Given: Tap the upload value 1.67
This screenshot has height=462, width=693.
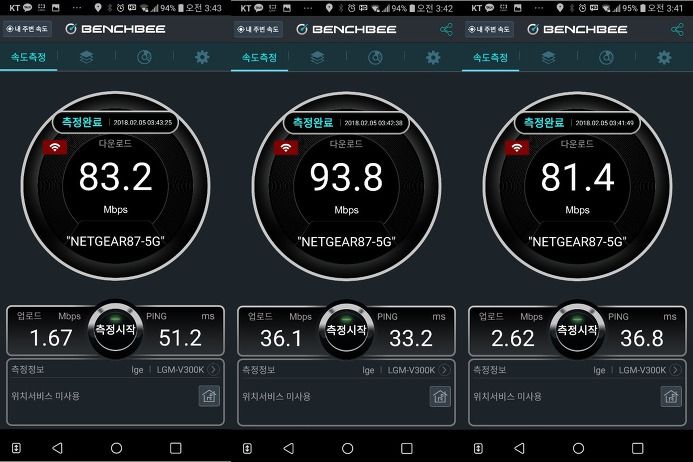Looking at the screenshot, I should pyautogui.click(x=51, y=338).
